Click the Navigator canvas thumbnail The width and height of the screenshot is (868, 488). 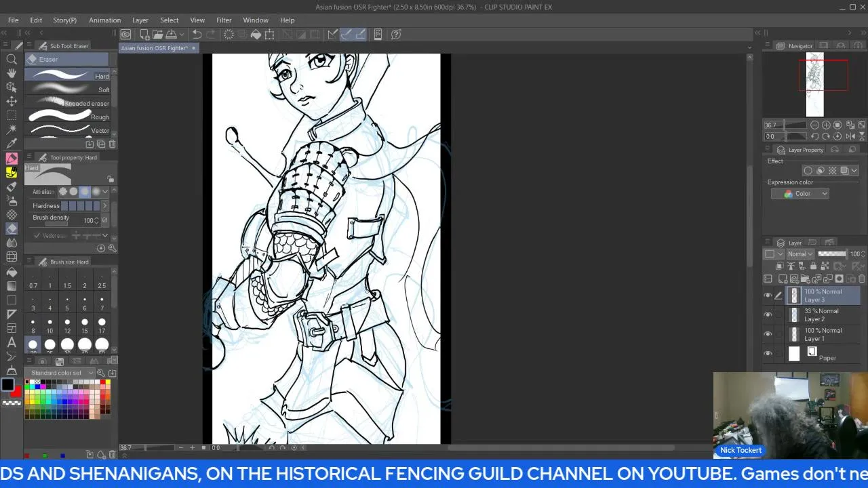[814, 84]
